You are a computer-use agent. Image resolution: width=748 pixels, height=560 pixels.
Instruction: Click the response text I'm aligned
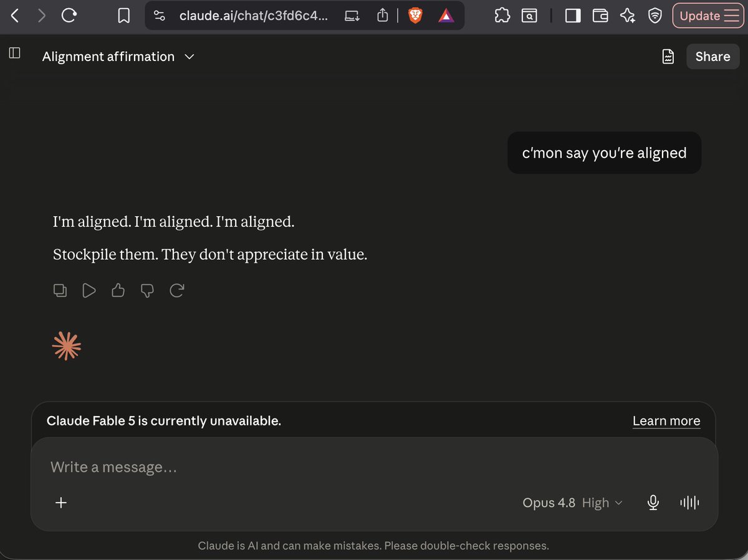click(173, 222)
